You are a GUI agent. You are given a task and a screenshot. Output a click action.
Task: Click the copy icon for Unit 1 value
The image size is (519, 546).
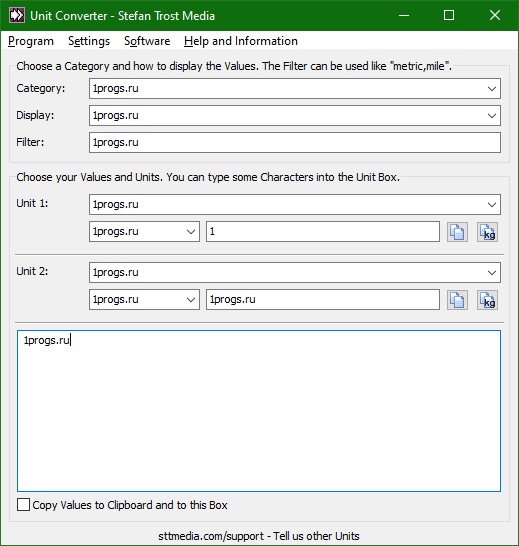point(457,232)
